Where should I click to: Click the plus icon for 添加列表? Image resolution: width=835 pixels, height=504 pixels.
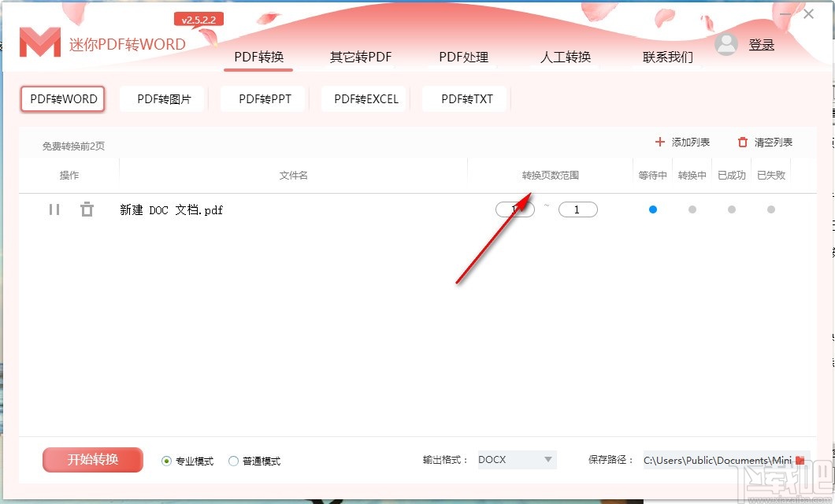coord(660,142)
